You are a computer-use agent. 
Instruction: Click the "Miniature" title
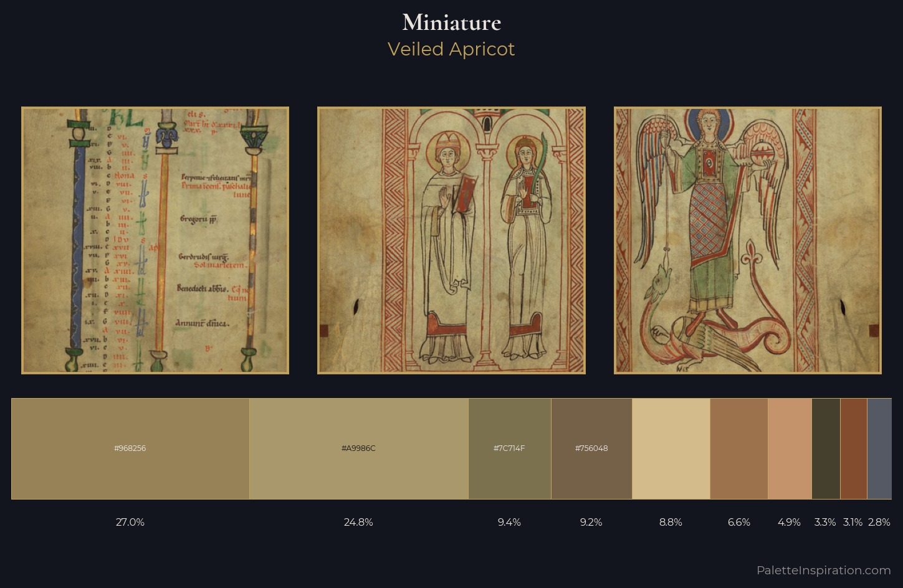(x=451, y=22)
